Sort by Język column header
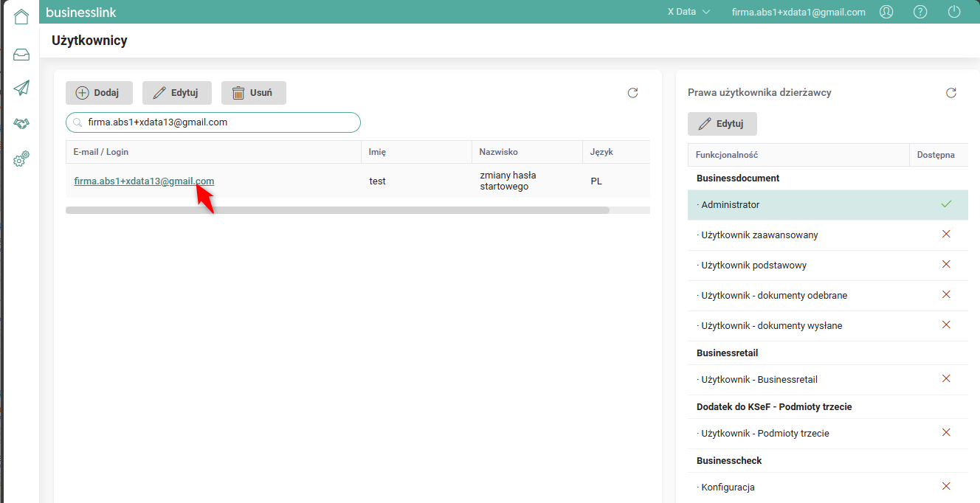The width and height of the screenshot is (980, 503). click(x=616, y=152)
